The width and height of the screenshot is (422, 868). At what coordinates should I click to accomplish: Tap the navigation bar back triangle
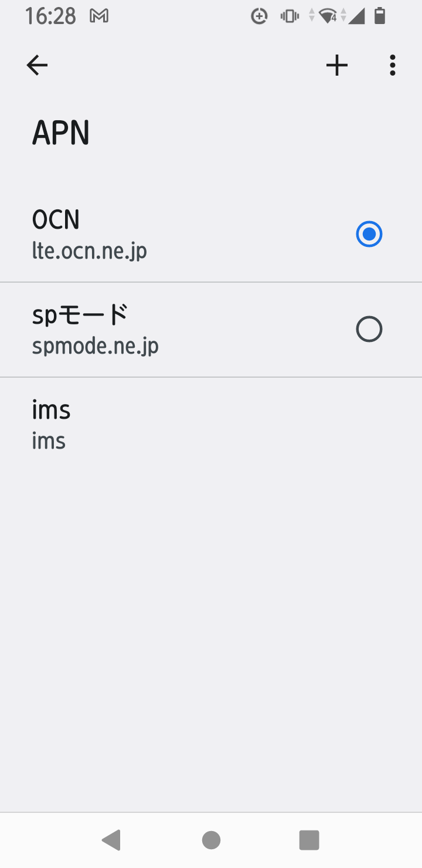pyautogui.click(x=112, y=839)
